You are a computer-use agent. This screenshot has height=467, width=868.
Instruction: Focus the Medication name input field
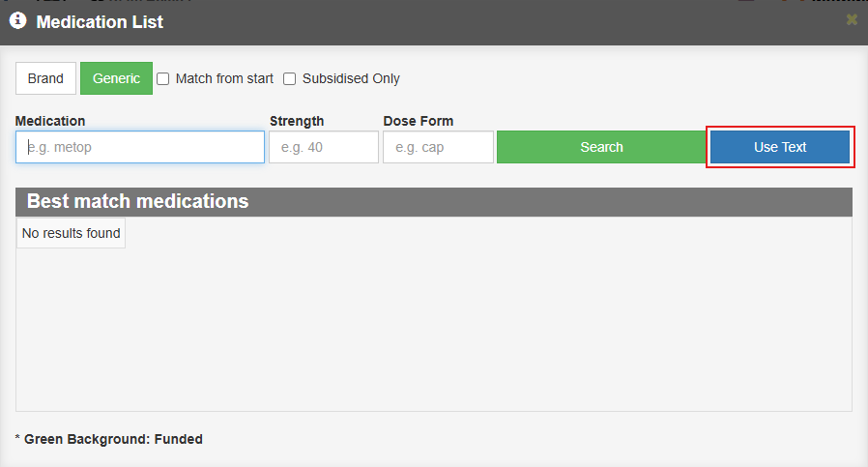click(140, 147)
